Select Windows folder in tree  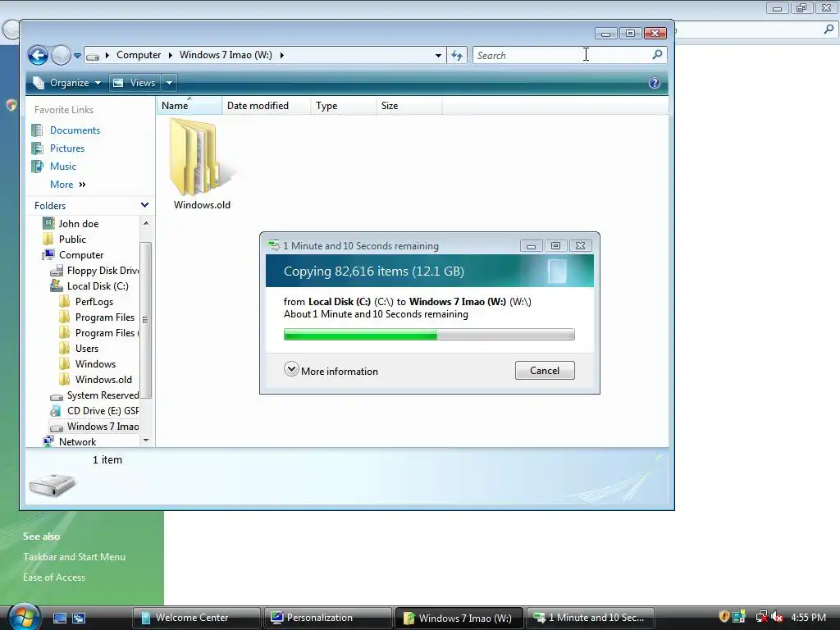click(95, 363)
